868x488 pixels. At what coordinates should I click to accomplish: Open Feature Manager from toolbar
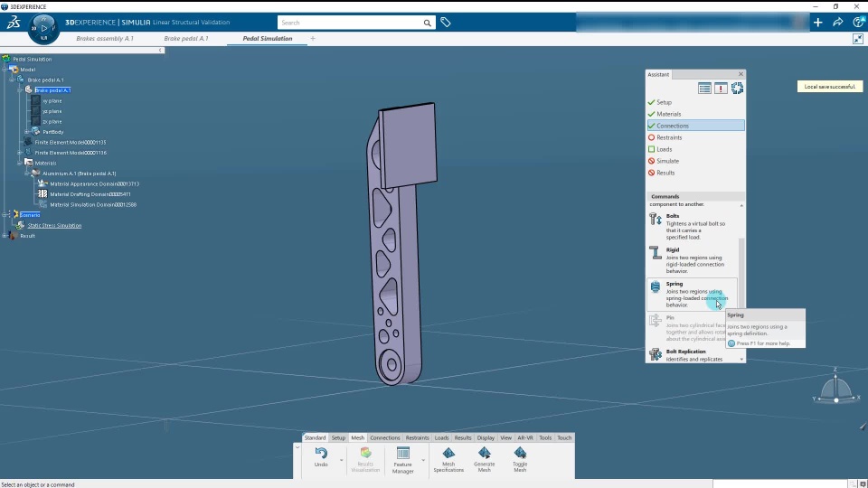(x=403, y=460)
